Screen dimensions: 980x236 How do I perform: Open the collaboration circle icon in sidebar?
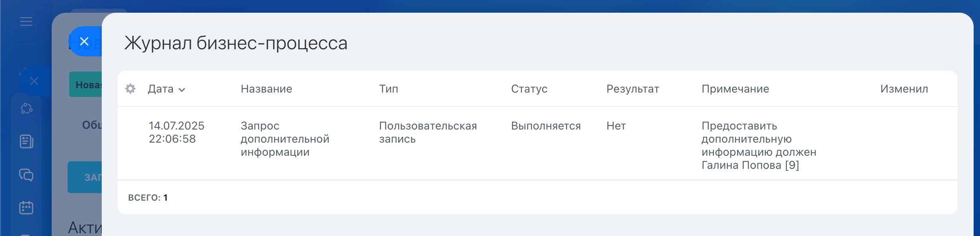[27, 108]
